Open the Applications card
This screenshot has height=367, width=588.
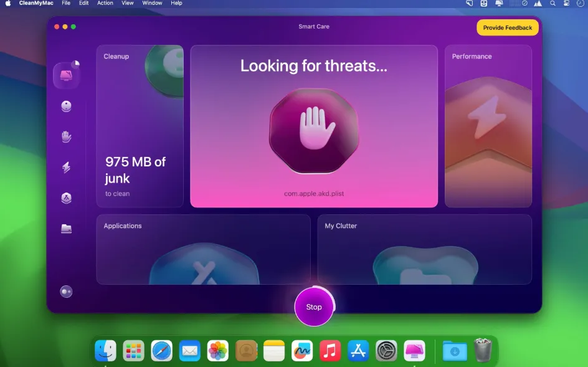203,249
